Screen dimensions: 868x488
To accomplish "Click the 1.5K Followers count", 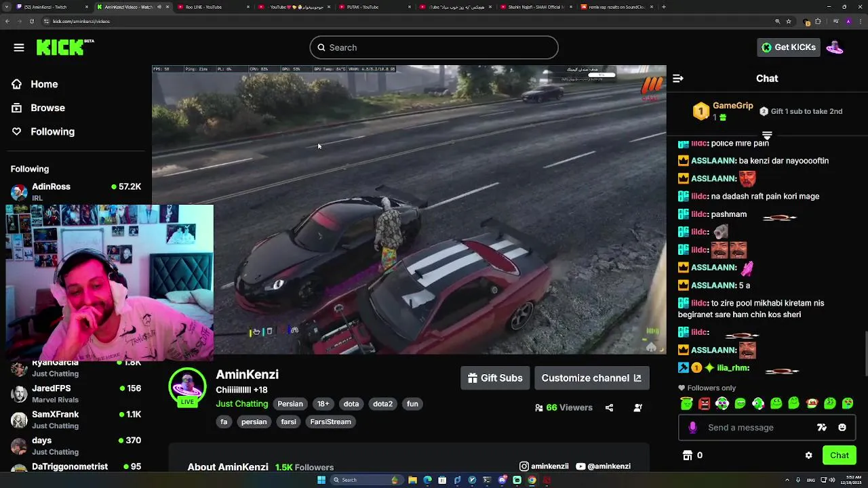I will pyautogui.click(x=304, y=467).
